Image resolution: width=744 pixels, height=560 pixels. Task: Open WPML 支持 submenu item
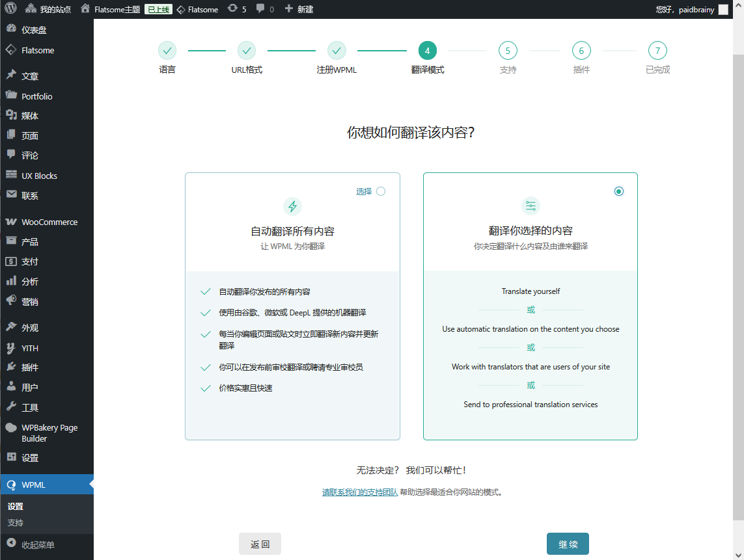tap(15, 522)
